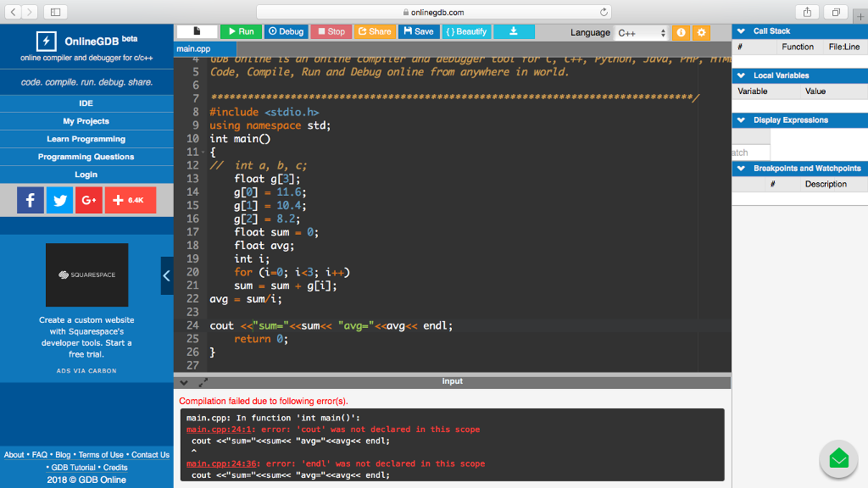Reload the page with the refresh icon
868x488 pixels.
pos(604,12)
